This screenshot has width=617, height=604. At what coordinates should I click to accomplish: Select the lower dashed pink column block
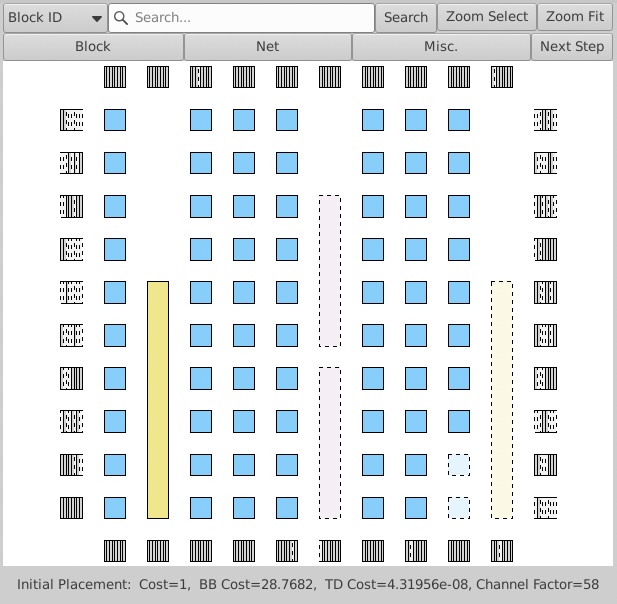(330, 443)
